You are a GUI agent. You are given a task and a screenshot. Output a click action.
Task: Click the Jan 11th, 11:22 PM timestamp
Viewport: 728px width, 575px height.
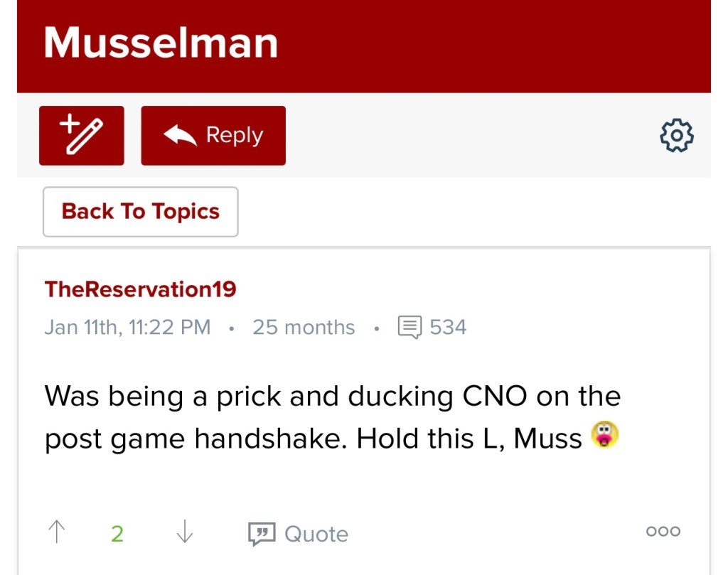(127, 328)
